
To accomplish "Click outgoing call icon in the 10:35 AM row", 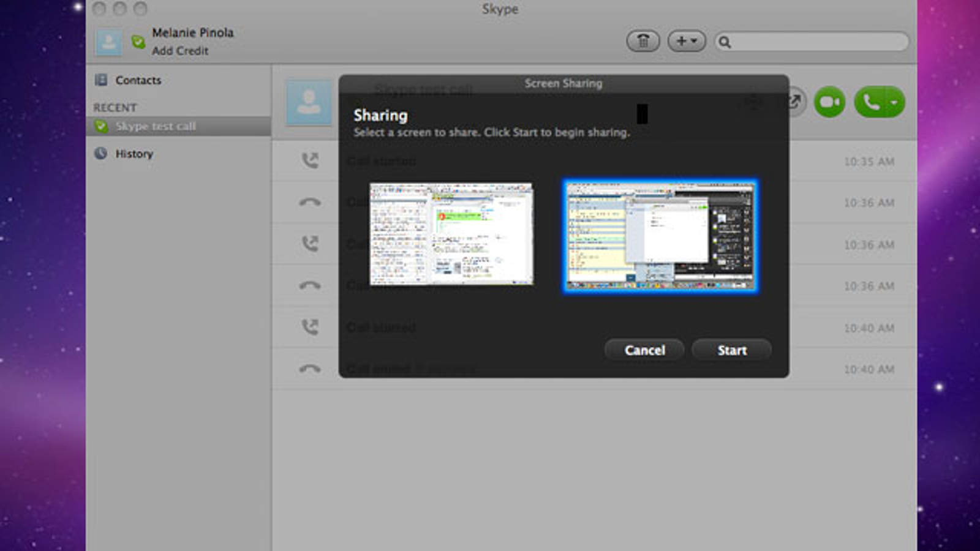I will point(310,161).
